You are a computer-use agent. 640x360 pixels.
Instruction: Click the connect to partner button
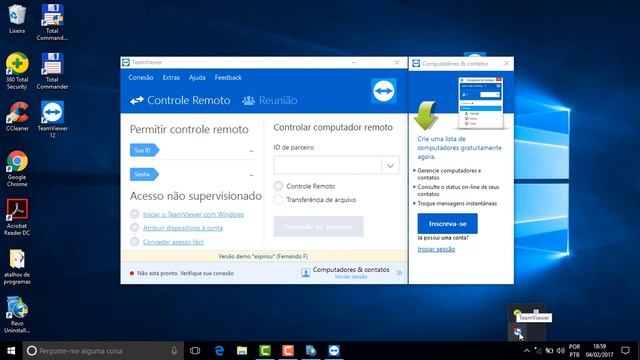click(x=318, y=227)
